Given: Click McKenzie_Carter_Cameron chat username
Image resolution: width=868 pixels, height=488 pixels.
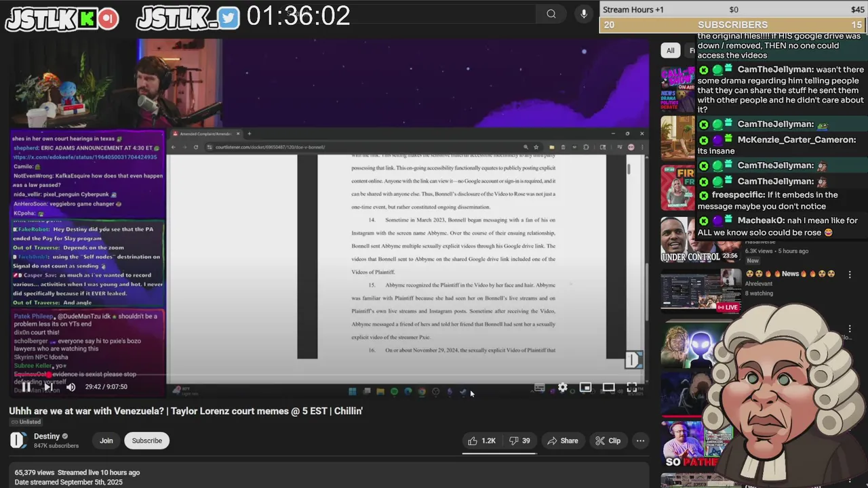Looking at the screenshot, I should (x=797, y=140).
